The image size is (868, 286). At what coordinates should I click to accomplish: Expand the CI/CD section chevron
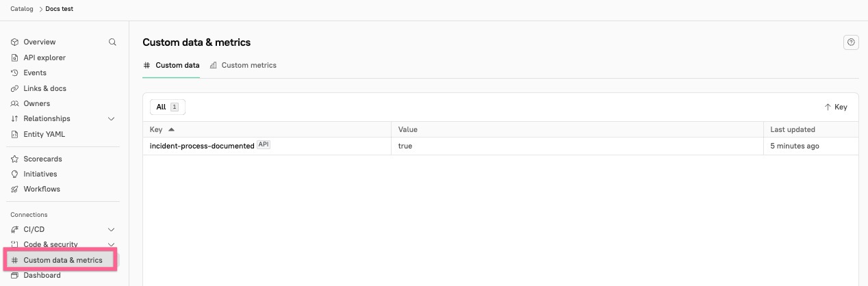[112, 230]
